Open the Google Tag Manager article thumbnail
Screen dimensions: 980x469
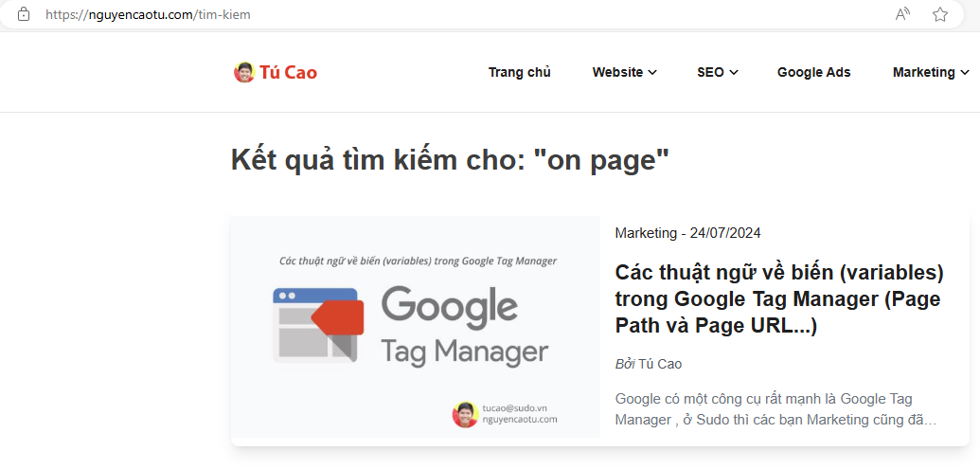415,327
